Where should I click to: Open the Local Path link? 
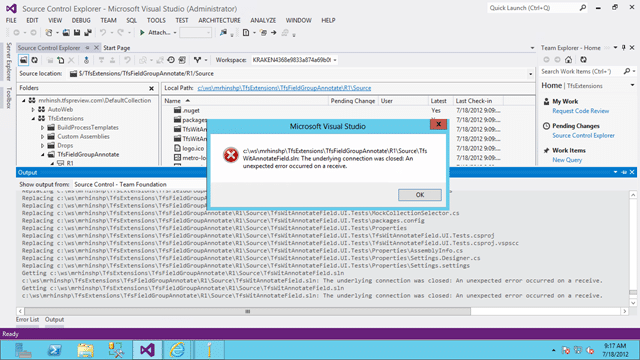coord(284,88)
